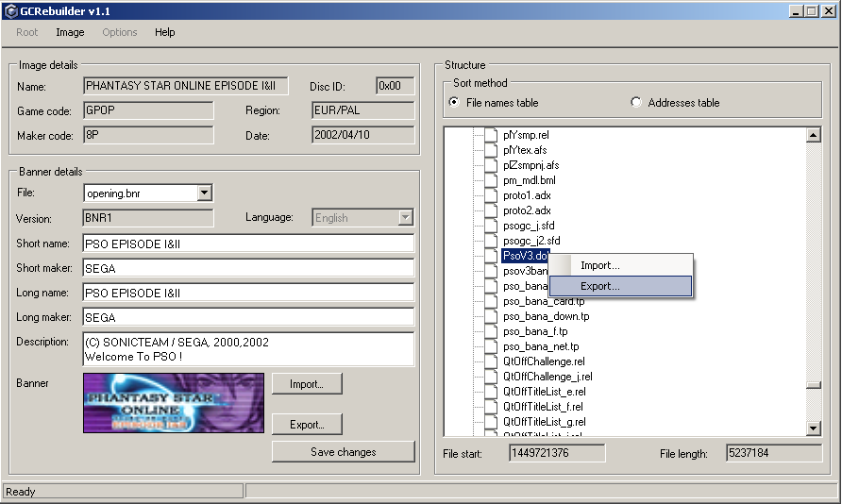842x504 pixels.
Task: Click file icon beside QtOffChallenge.rel
Action: [491, 361]
